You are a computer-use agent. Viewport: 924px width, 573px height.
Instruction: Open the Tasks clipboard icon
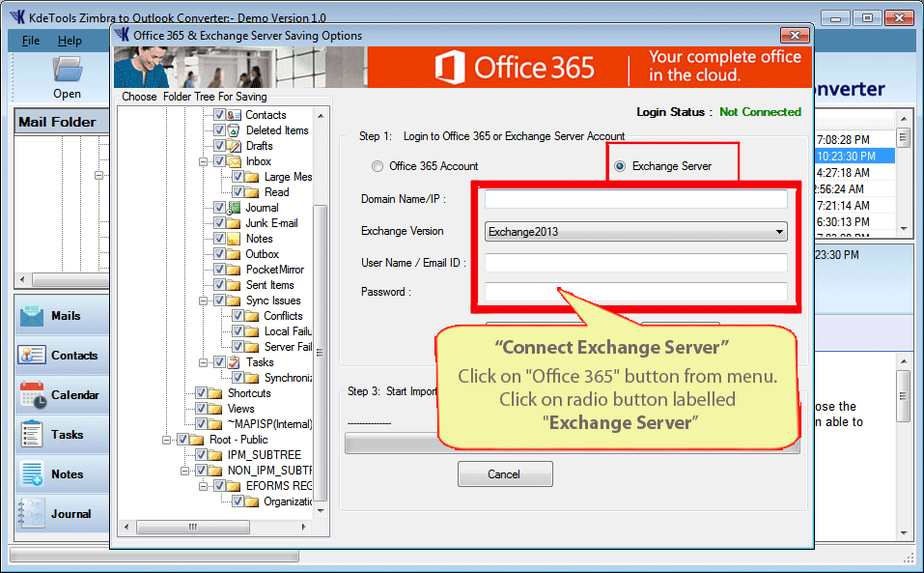click(31, 435)
